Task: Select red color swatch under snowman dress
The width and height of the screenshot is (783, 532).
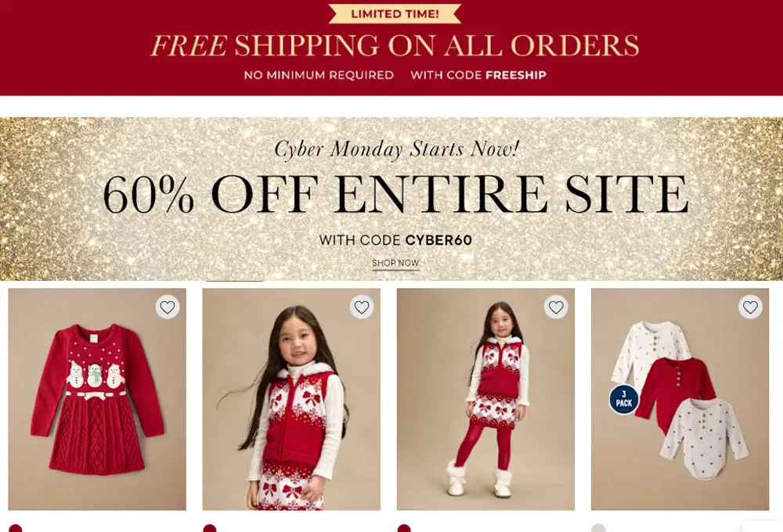Action: (16, 529)
